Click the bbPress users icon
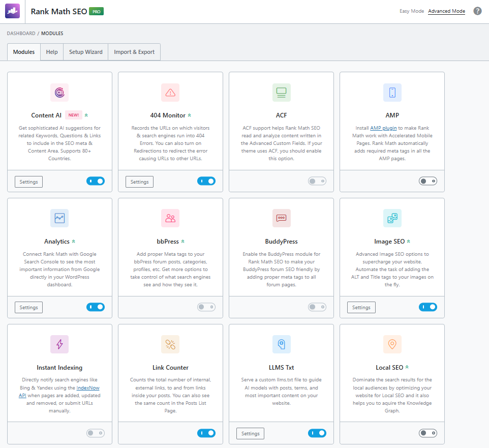 point(170,218)
